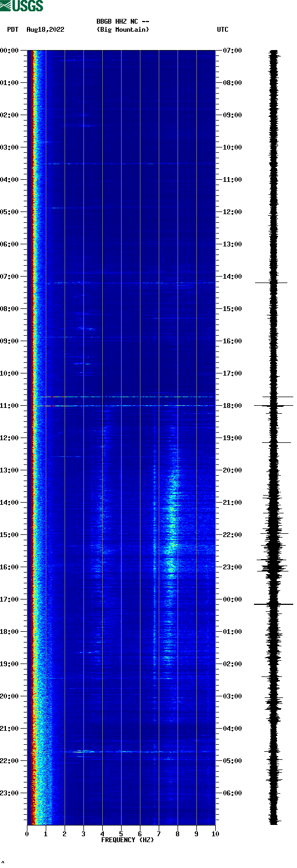
Task: Click the '18:00' UTC time label
Action: tap(232, 406)
